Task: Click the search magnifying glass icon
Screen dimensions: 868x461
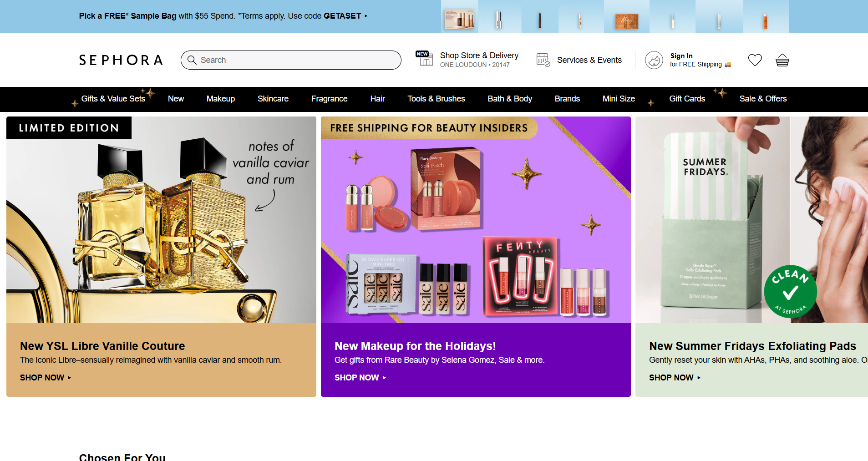Action: coord(192,60)
